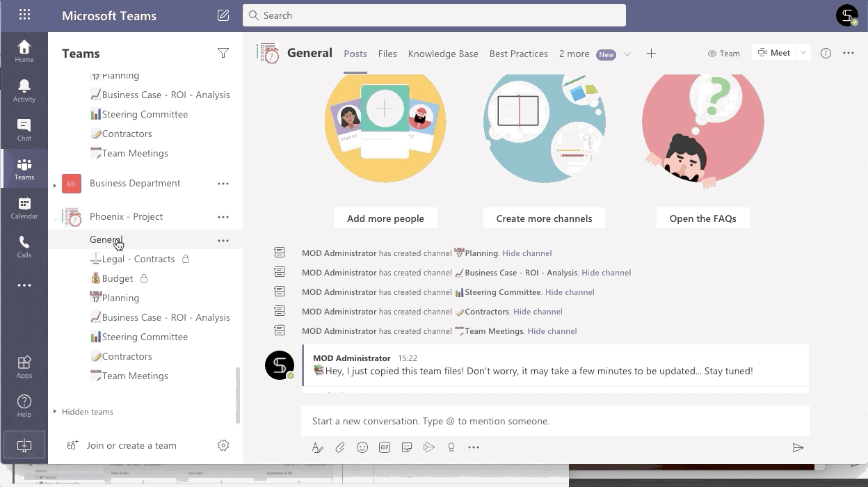The height and width of the screenshot is (487, 868).
Task: Select Teams in the left rail
Action: point(24,168)
